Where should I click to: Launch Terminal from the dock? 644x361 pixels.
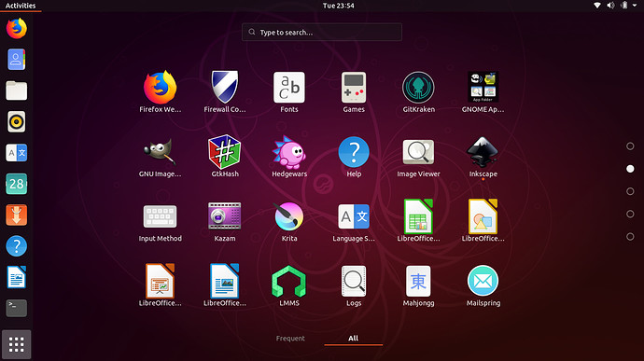click(x=17, y=308)
